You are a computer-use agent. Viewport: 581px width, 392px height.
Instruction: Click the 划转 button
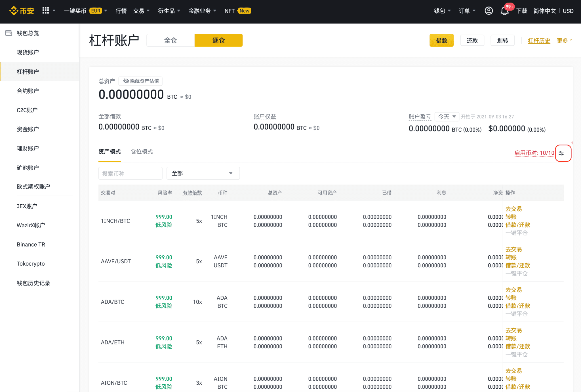(503, 41)
